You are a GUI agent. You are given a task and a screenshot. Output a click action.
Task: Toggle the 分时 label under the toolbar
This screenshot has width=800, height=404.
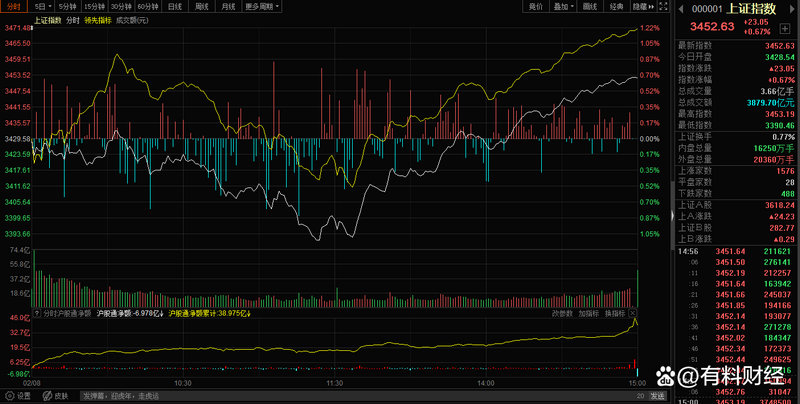pyautogui.click(x=72, y=19)
